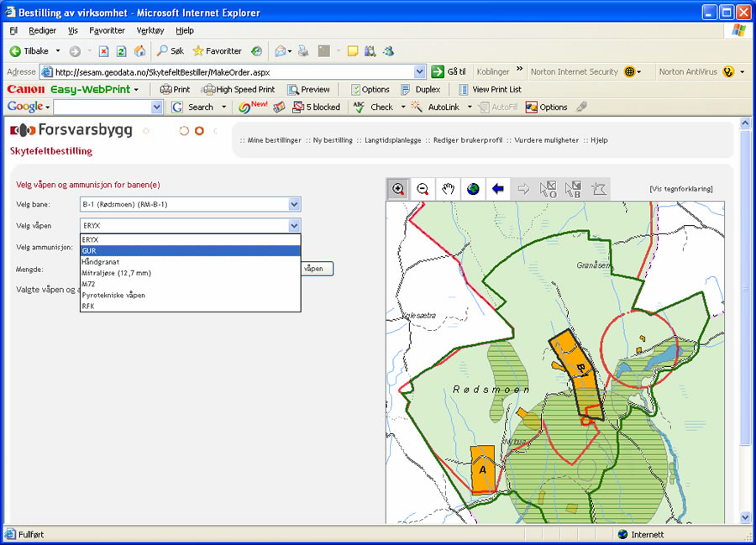Open the Ny bestilling link
This screenshot has height=545, width=756.
point(332,140)
